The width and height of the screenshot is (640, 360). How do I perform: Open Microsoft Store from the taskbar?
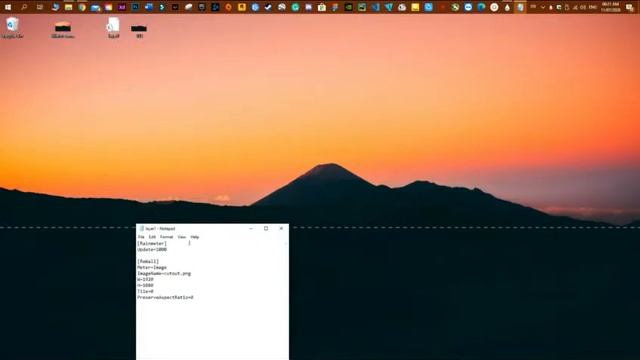322,7
